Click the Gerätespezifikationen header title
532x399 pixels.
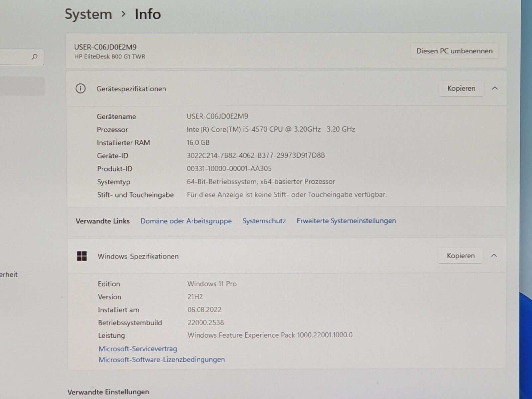click(x=131, y=89)
